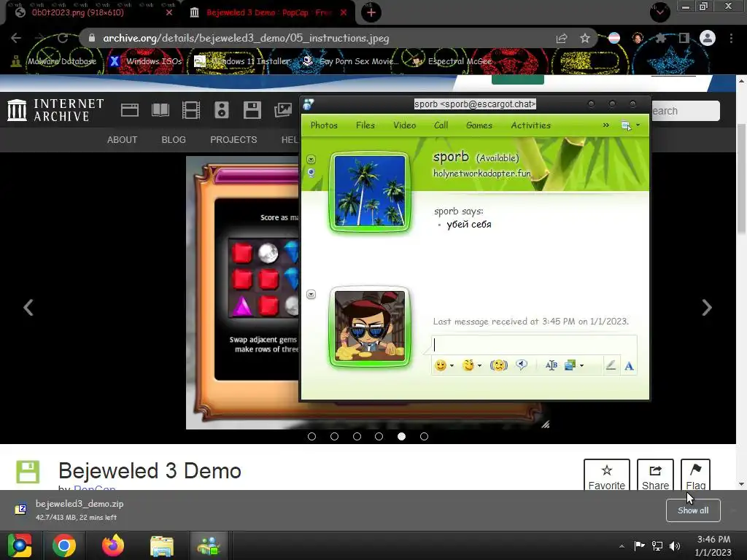The image size is (747, 560).
Task: Go to next carousel image
Action: (x=707, y=307)
